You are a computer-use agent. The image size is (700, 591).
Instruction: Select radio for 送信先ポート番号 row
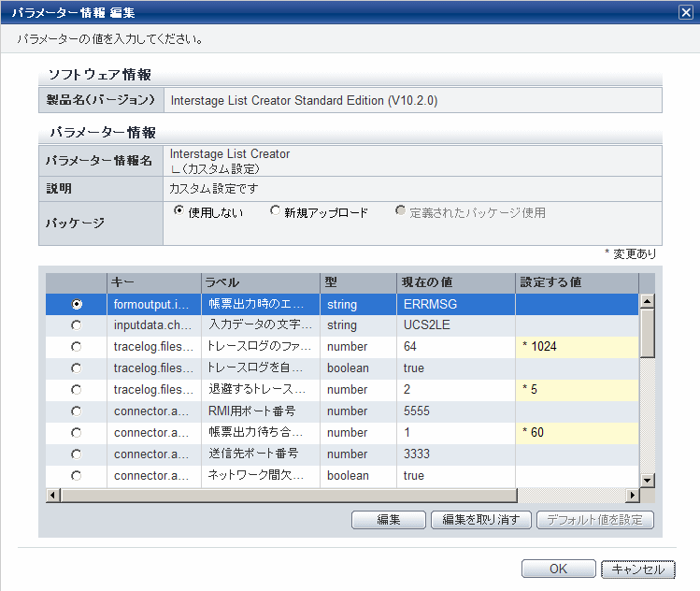(x=77, y=454)
